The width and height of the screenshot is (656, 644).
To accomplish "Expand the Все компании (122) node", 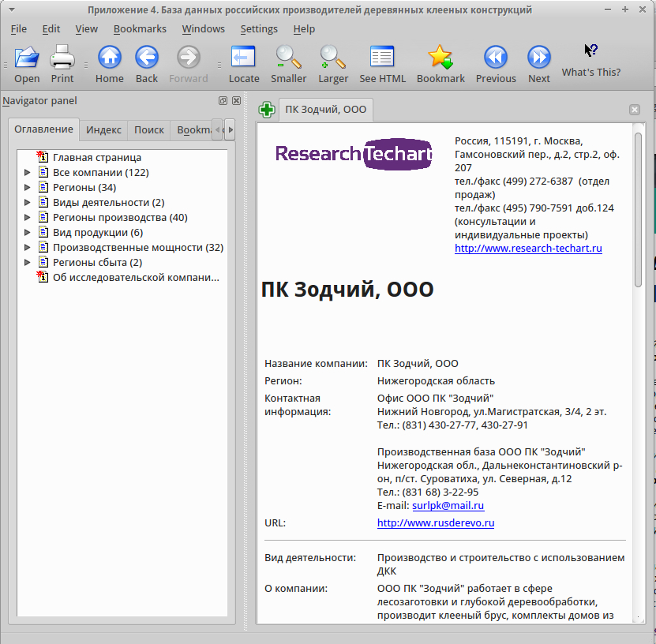I will click(x=27, y=172).
